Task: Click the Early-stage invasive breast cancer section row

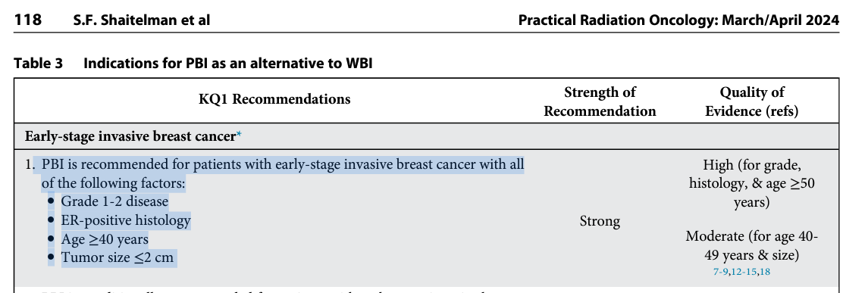Action: pos(427,136)
